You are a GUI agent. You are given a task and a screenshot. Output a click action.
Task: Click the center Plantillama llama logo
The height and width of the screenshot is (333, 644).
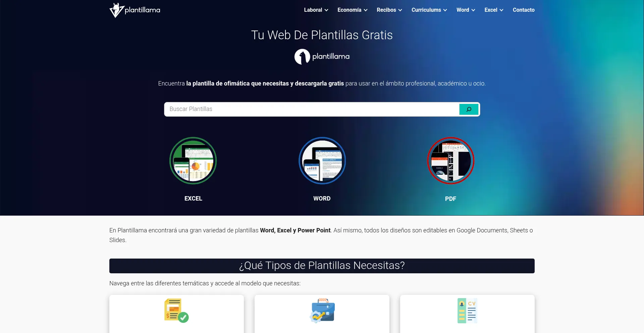[x=322, y=57]
